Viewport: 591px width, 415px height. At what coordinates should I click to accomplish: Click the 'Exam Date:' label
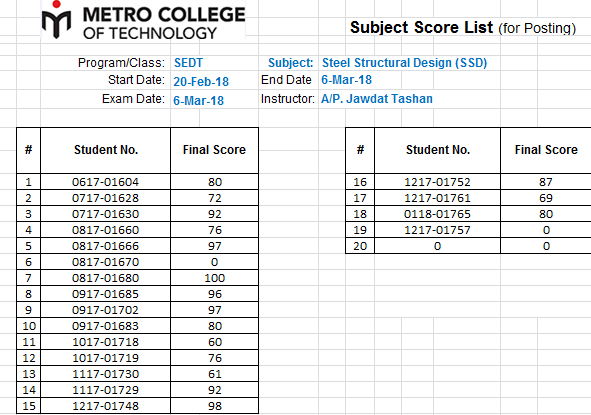[133, 99]
